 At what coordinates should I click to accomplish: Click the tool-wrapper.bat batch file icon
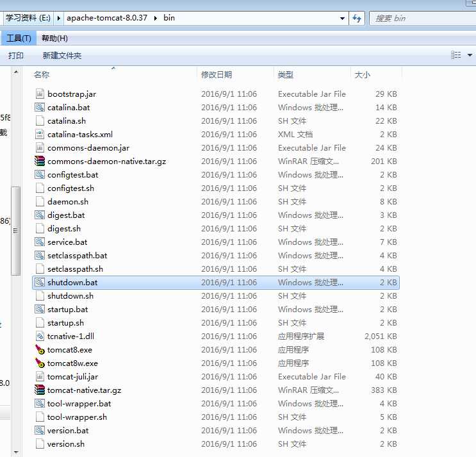(40, 403)
